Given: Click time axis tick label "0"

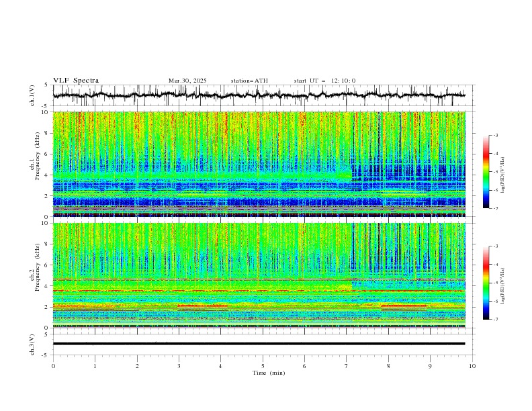Looking at the screenshot, I should [x=53, y=366].
